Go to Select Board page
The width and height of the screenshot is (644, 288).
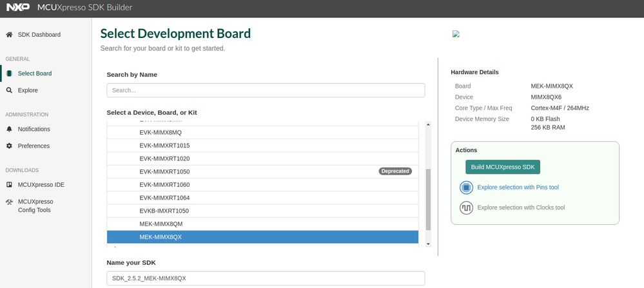[35, 73]
